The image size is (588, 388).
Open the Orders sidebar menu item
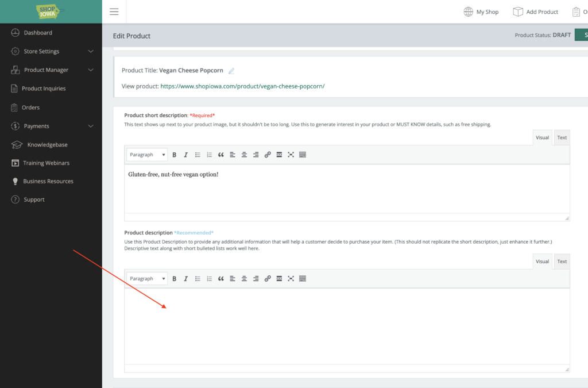[30, 107]
